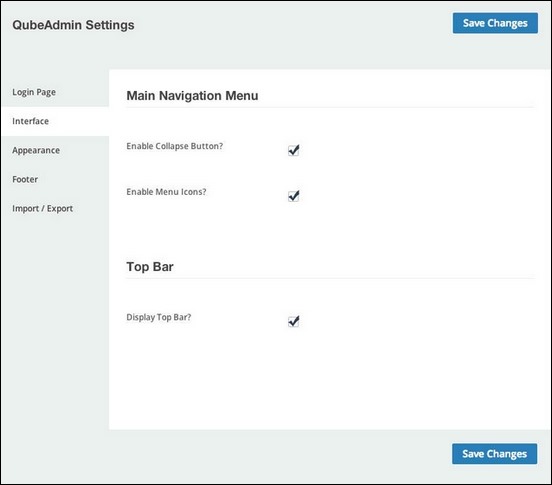The height and width of the screenshot is (485, 552).
Task: Toggle the Enable Menu Icons checkbox
Action: tap(294, 196)
